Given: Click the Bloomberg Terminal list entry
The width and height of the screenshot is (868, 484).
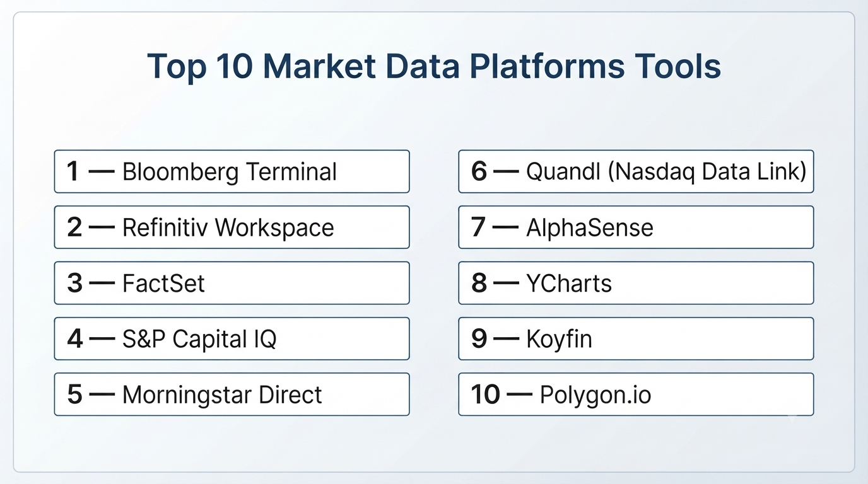Looking at the screenshot, I should click(232, 171).
